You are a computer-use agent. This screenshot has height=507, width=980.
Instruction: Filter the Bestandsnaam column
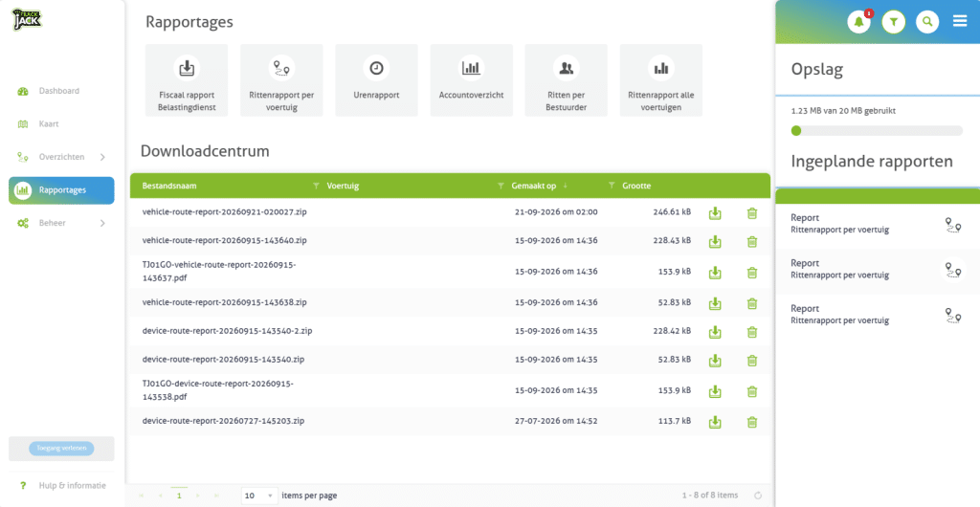[x=316, y=187]
